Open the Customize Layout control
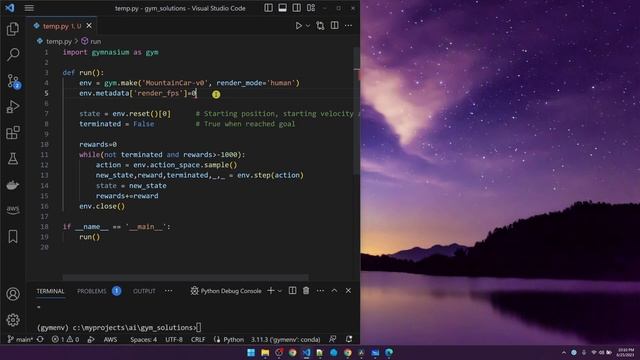 pos(311,8)
